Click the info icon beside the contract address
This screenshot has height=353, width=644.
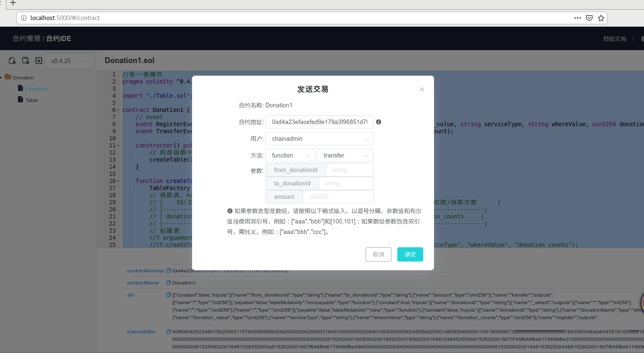point(379,122)
